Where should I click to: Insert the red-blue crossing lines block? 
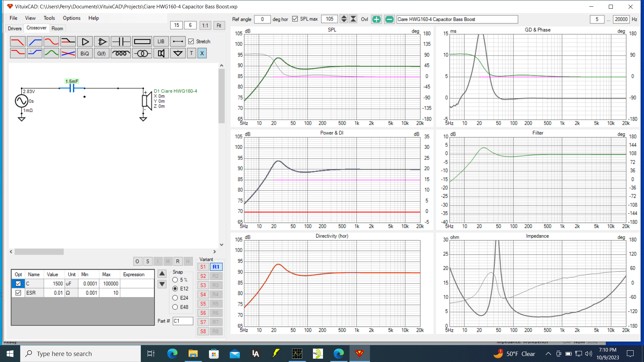point(68,53)
